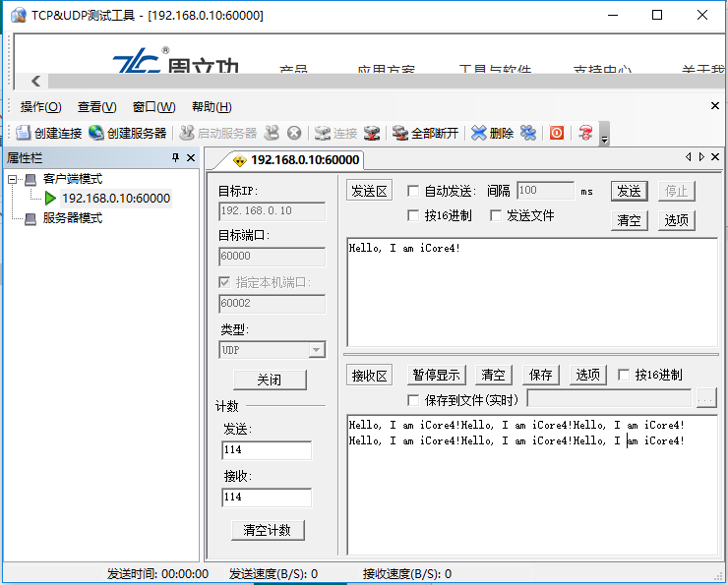Check the 保存到文件(实时) option
The height and width of the screenshot is (585, 728).
click(413, 399)
